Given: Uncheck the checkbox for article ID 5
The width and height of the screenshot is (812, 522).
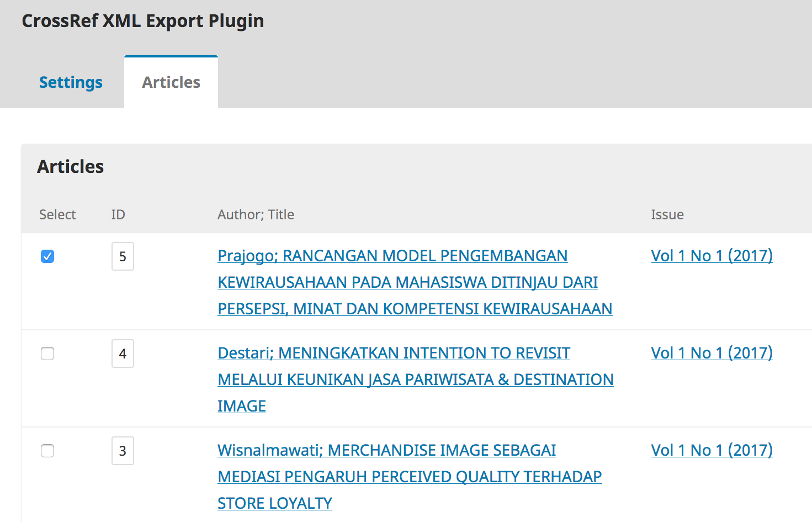Looking at the screenshot, I should pyautogui.click(x=47, y=256).
